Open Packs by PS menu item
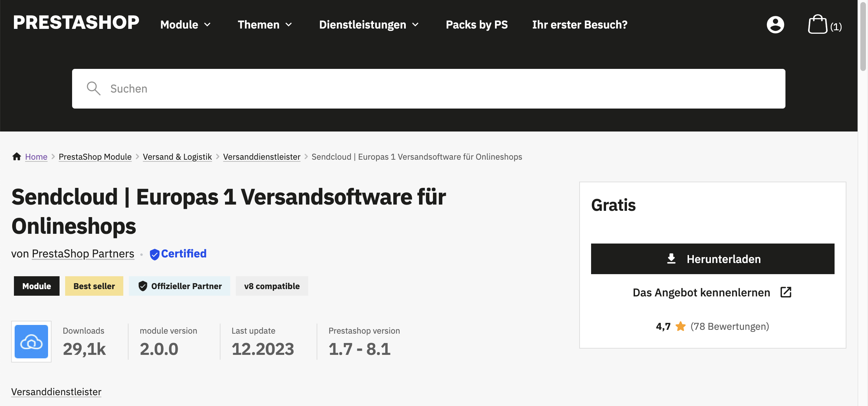Image resolution: width=868 pixels, height=406 pixels. click(476, 25)
